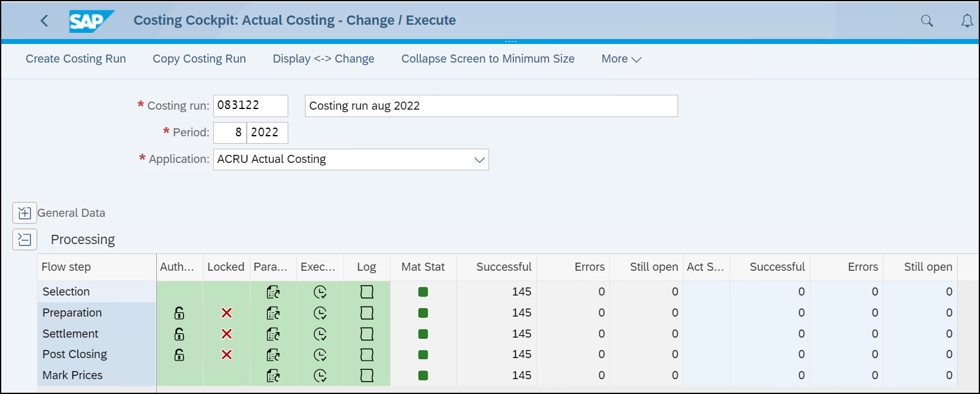
Task: Click the Exec... column header
Action: click(x=320, y=267)
